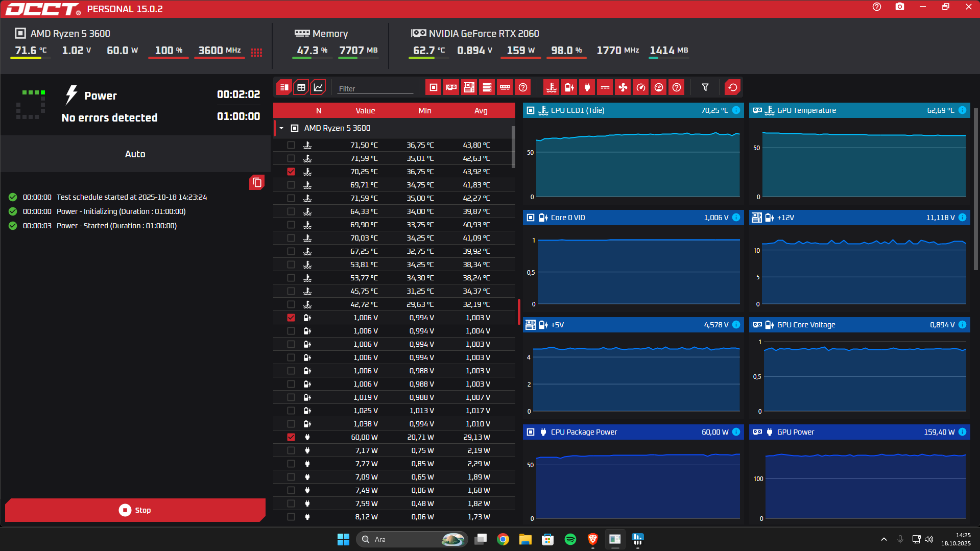
Task: Reset the sensor min and avg statistics
Action: point(733,87)
